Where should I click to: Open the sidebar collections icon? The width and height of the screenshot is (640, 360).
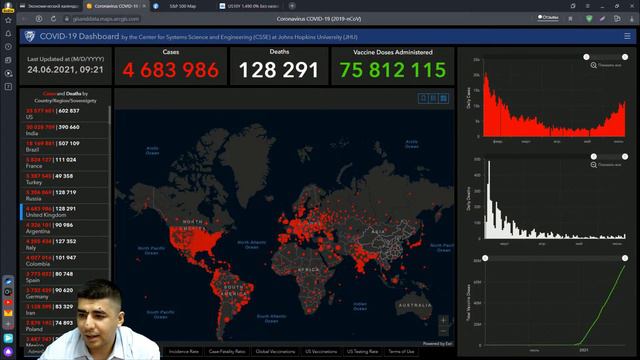click(x=8, y=60)
